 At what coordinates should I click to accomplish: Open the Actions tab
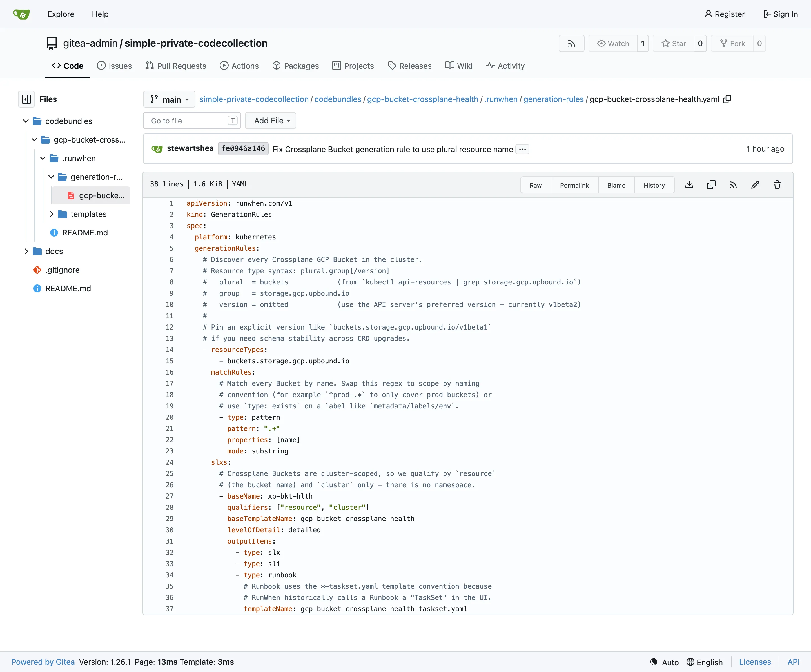tap(239, 66)
